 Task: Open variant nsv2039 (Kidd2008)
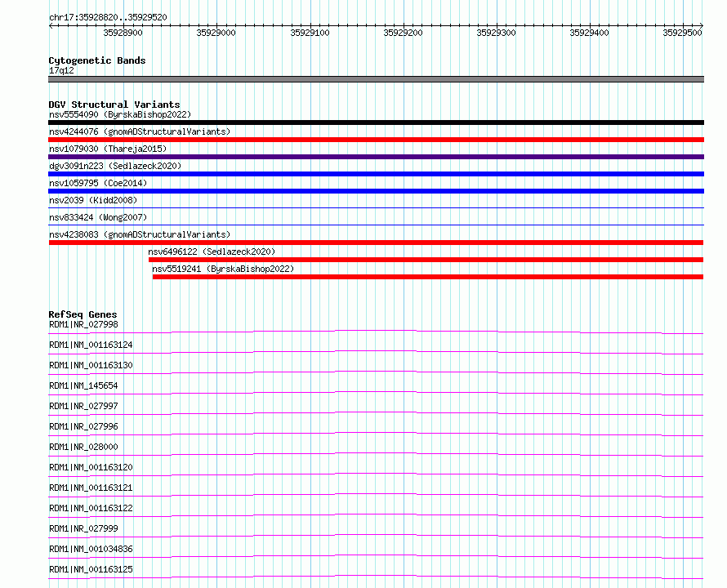point(93,200)
